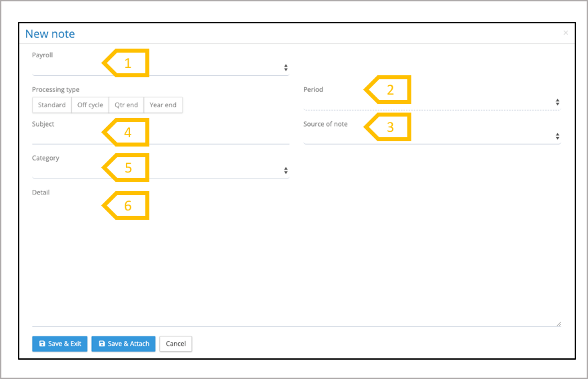Screen dimensions: 588x379
Task: Click the Source of note dropdown arrows
Action: coord(557,137)
